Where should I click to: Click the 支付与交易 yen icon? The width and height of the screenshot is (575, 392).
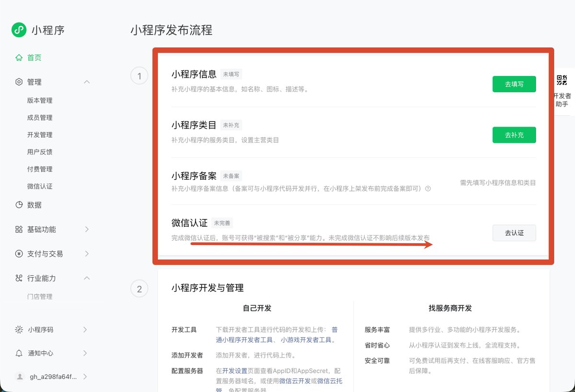[x=19, y=254]
